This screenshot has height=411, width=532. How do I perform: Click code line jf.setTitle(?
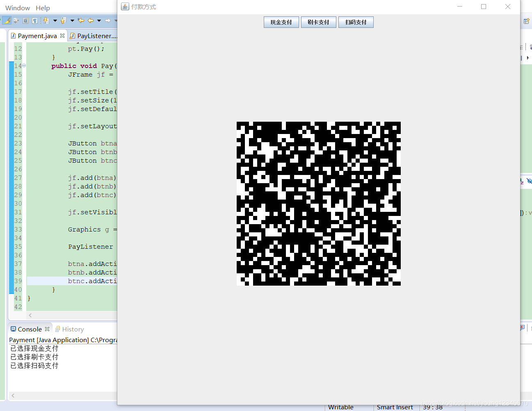pyautogui.click(x=93, y=92)
